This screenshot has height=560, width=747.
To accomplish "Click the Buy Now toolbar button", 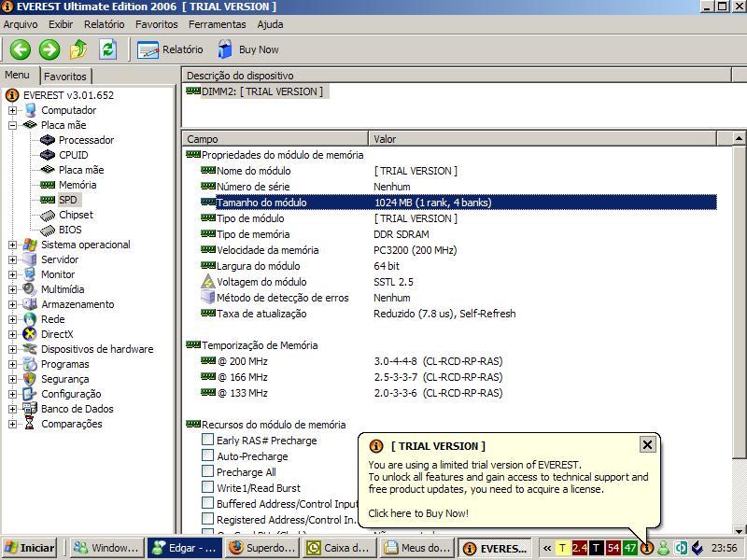I will (x=248, y=49).
